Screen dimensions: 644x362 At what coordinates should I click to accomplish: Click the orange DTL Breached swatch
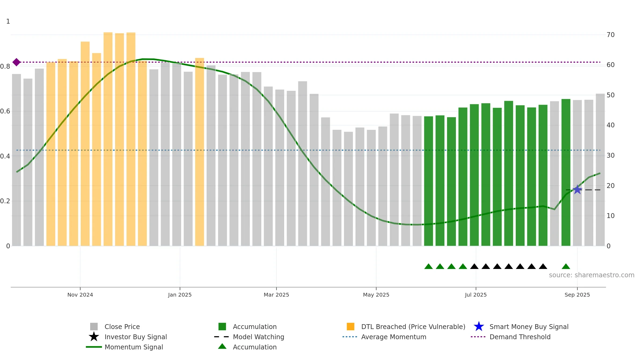350,326
